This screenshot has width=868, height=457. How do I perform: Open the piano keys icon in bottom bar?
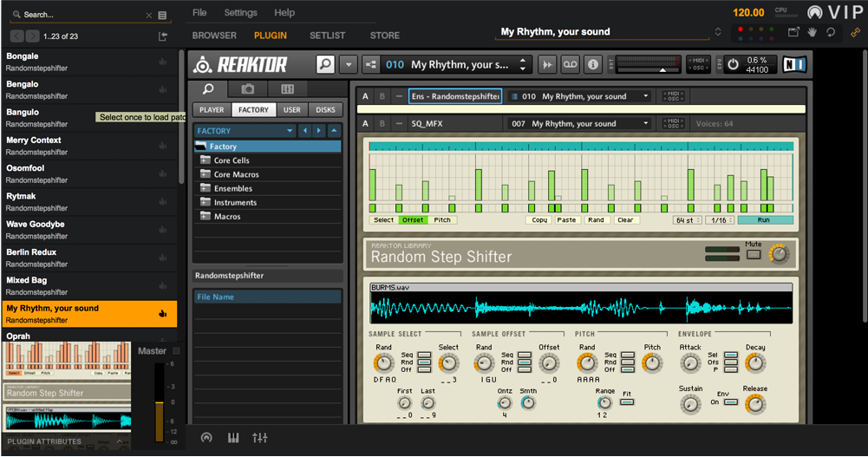click(233, 438)
